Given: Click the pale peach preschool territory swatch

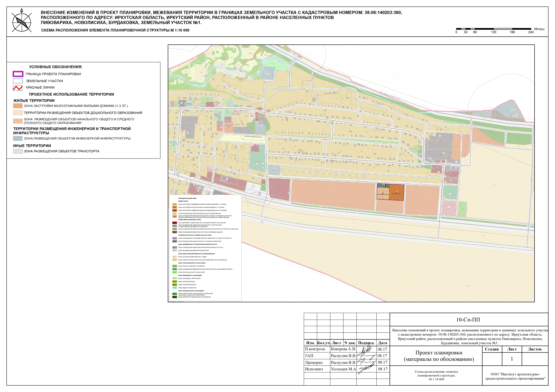Looking at the screenshot, I should tap(18, 113).
